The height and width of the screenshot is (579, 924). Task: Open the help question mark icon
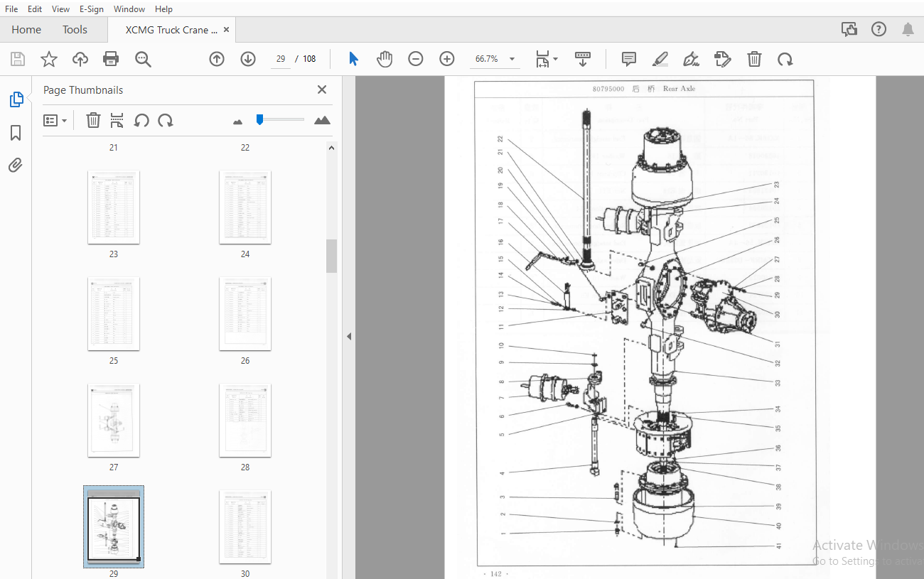(x=879, y=29)
